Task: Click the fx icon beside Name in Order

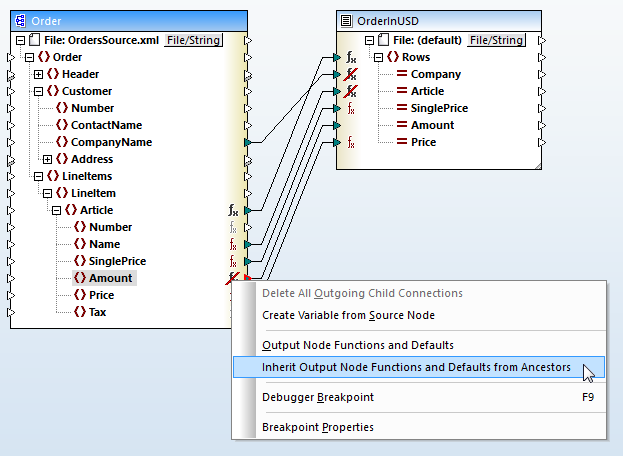Action: click(x=233, y=244)
